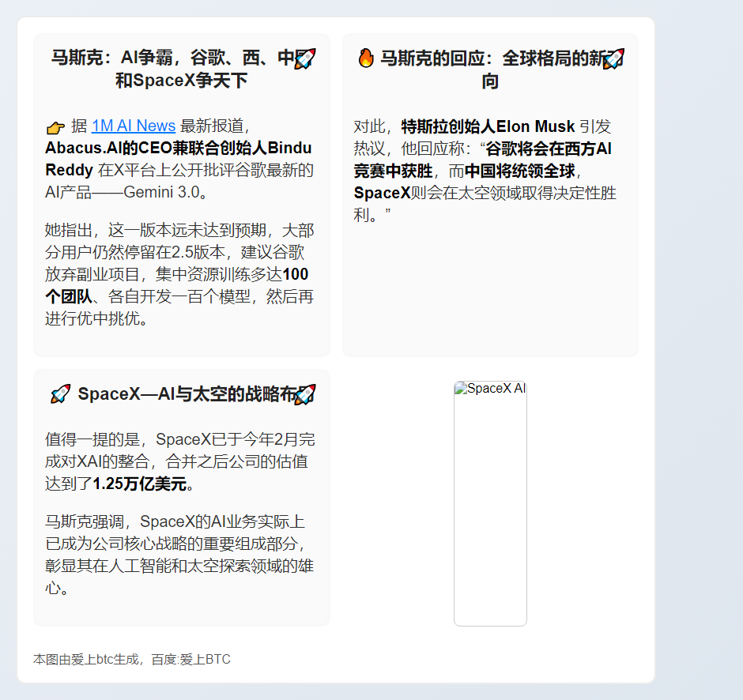This screenshot has width=743, height=700.
Task: Click bold text 中国将统领全球
Action: [520, 171]
